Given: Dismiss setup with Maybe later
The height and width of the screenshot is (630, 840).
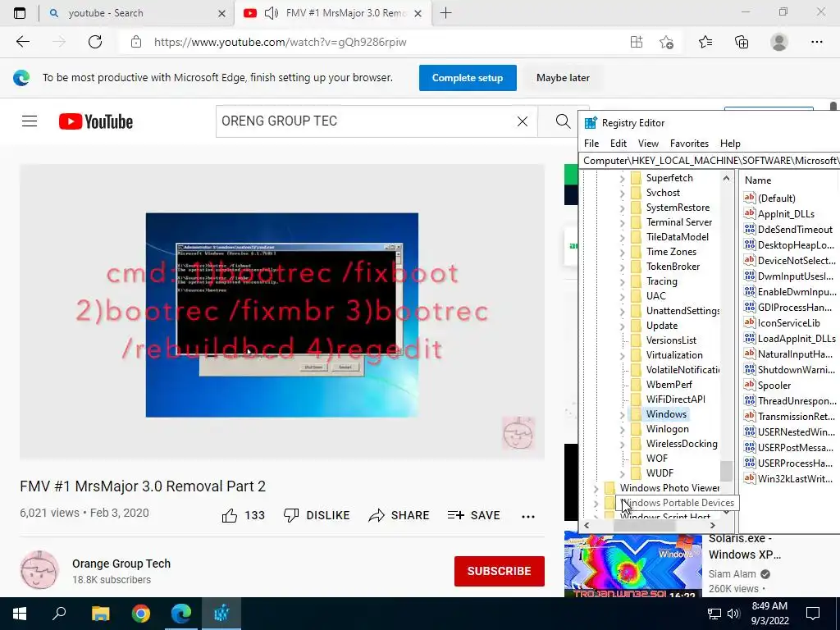Looking at the screenshot, I should [563, 78].
